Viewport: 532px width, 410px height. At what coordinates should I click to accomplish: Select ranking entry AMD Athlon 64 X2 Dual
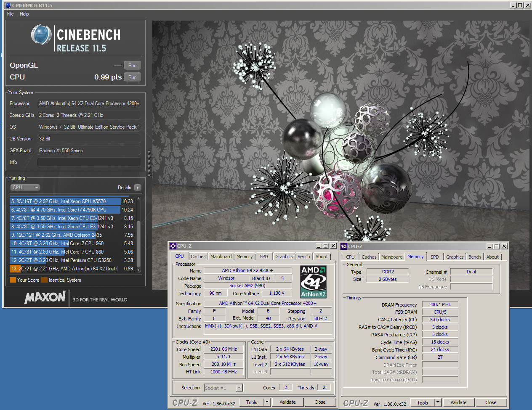point(72,269)
